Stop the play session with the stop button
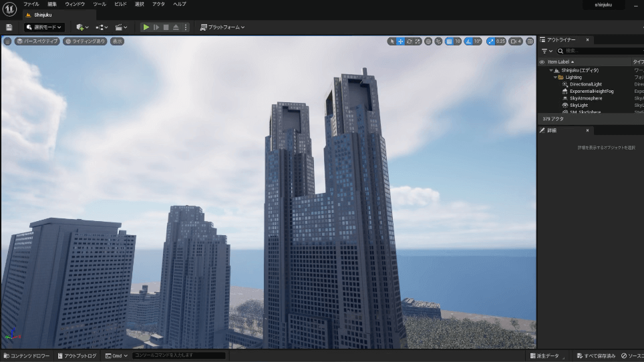644x362 pixels. (x=166, y=27)
